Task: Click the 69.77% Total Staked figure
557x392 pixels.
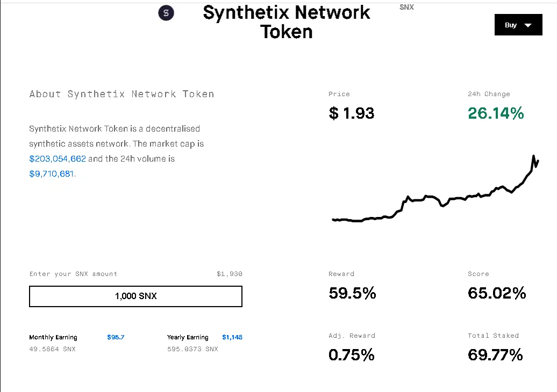Action: pos(495,355)
